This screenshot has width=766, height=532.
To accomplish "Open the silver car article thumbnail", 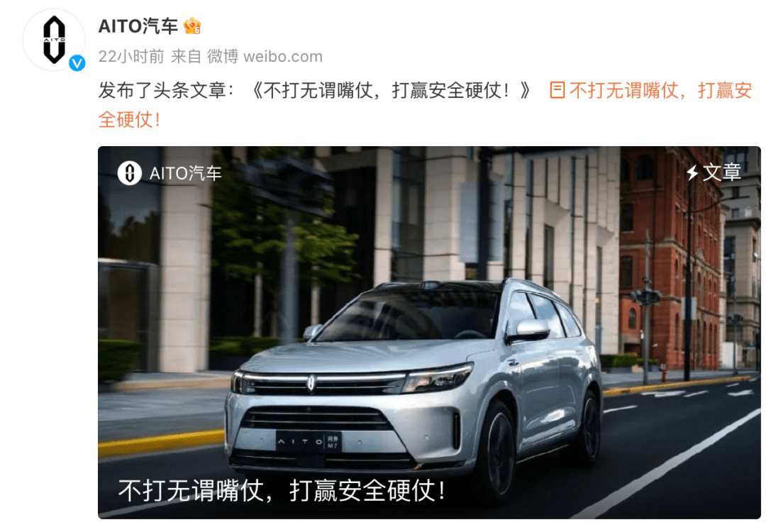I will coord(429,332).
